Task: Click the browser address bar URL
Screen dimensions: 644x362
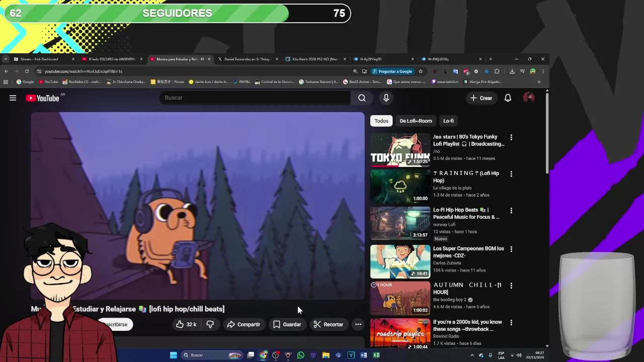Action: pos(84,71)
